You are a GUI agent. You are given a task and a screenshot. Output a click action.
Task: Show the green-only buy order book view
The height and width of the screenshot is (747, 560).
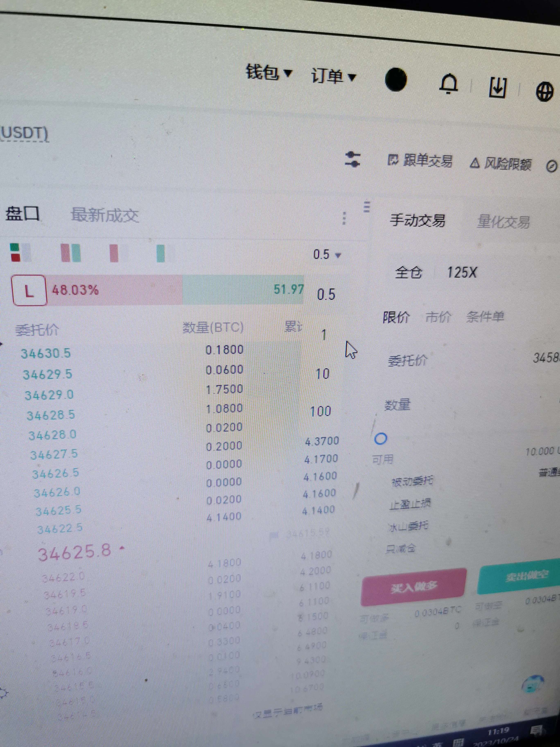[161, 254]
